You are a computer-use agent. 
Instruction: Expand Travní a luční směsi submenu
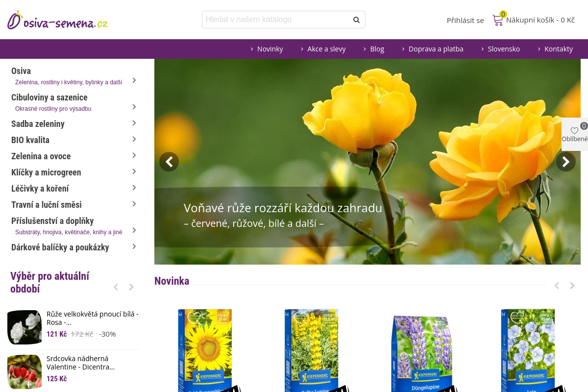click(134, 204)
